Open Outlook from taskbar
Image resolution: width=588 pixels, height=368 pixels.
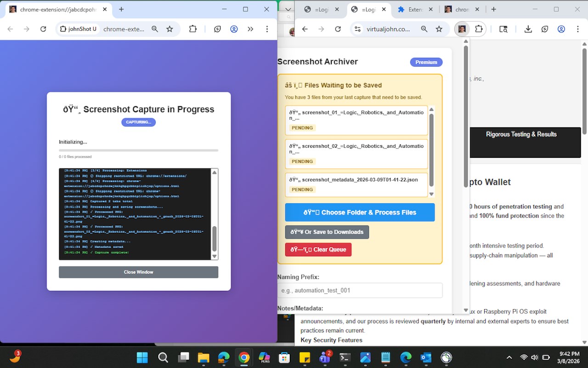426,357
